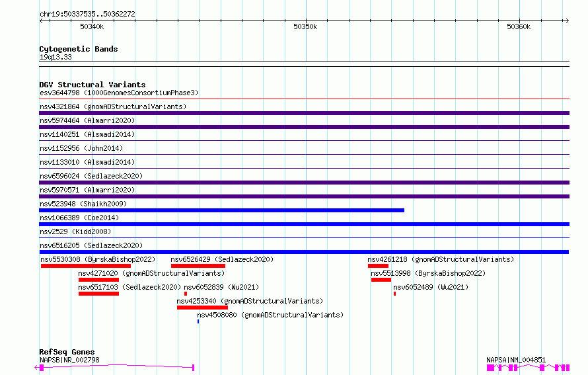This screenshot has height=375, width=588.
Task: Click the left arrow of the ruler
Action: (41, 21)
